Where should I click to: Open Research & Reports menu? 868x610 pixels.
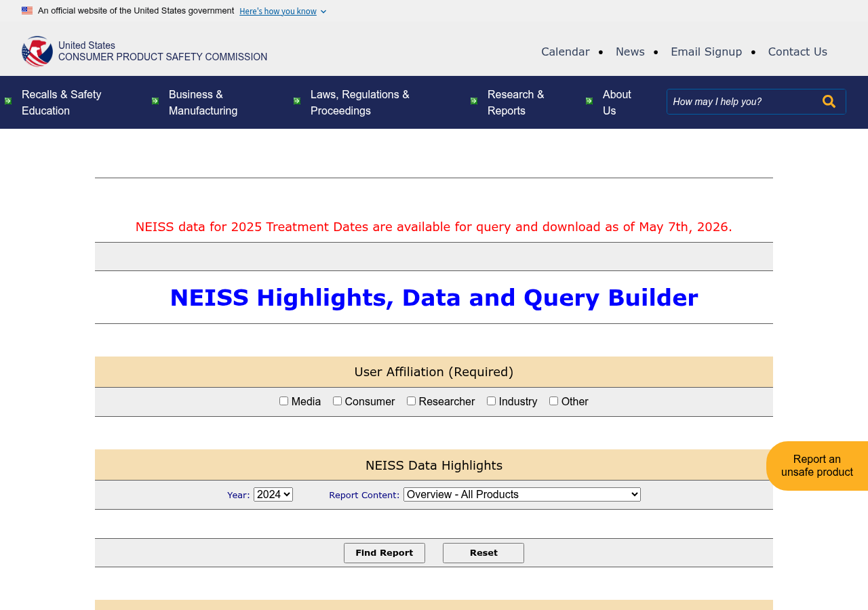click(516, 102)
